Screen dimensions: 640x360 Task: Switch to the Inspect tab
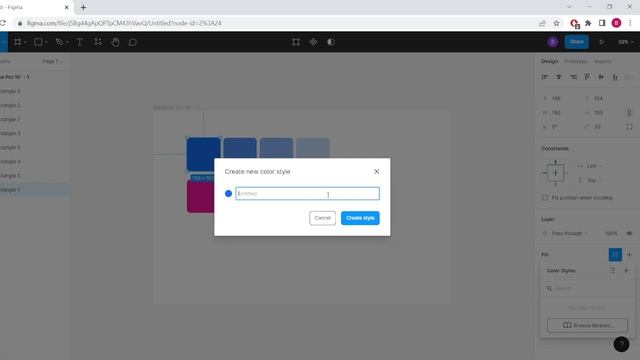(x=603, y=61)
